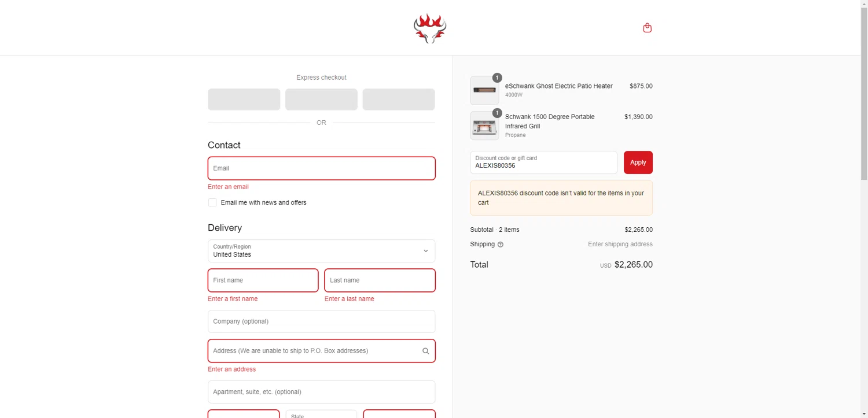Click the Propane variant label

516,135
